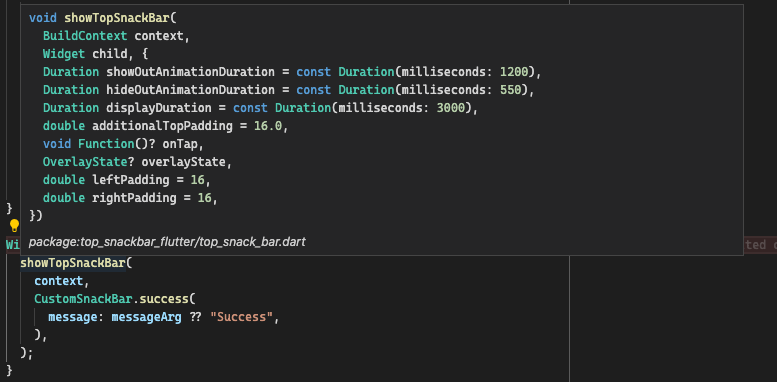
Task: Click leftPadding parameter in the tooltip
Action: [x=131, y=179]
